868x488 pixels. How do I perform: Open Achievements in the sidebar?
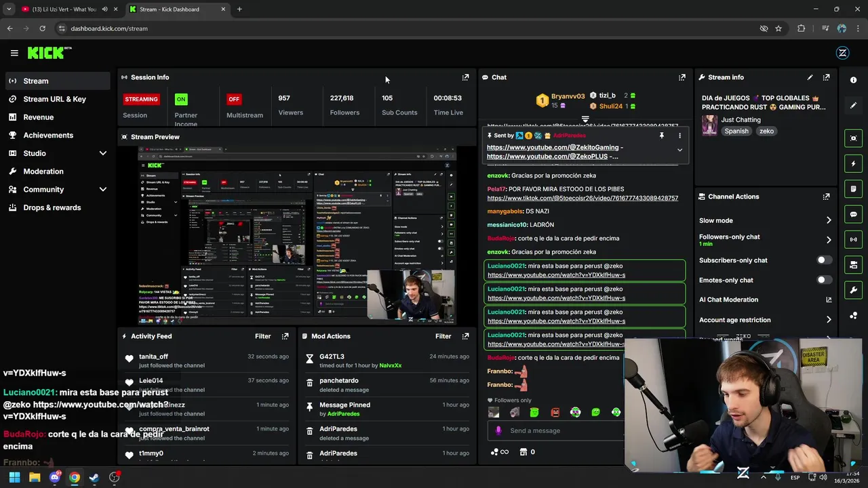[58, 135]
